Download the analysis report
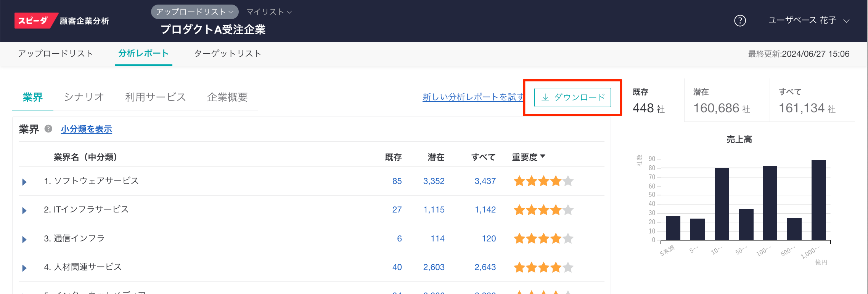The image size is (868, 294). point(572,97)
